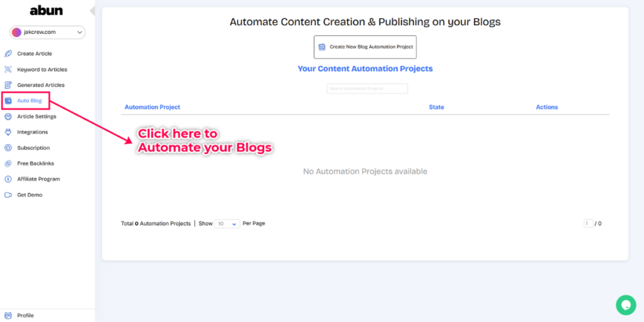Open Affiliate Program page

tap(38, 179)
